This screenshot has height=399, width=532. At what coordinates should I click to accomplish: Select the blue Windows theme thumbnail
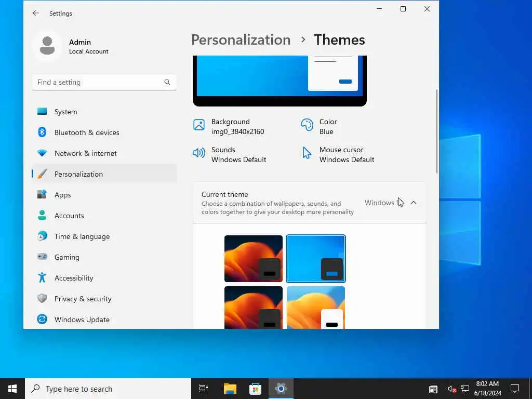315,259
